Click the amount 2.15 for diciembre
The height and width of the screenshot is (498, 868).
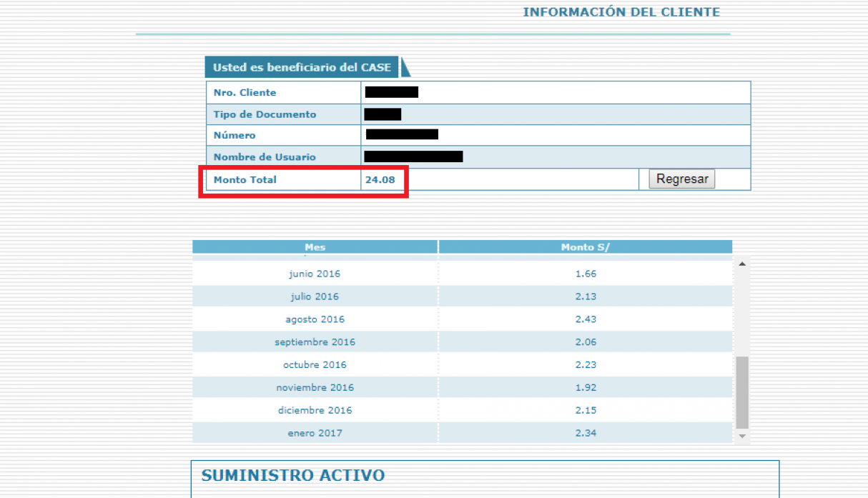click(x=586, y=411)
